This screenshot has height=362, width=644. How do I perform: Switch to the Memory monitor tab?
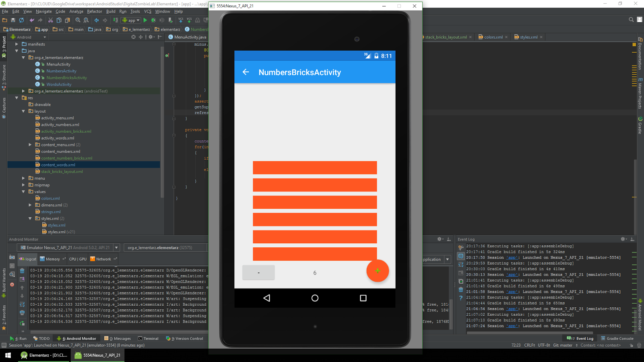click(52, 259)
